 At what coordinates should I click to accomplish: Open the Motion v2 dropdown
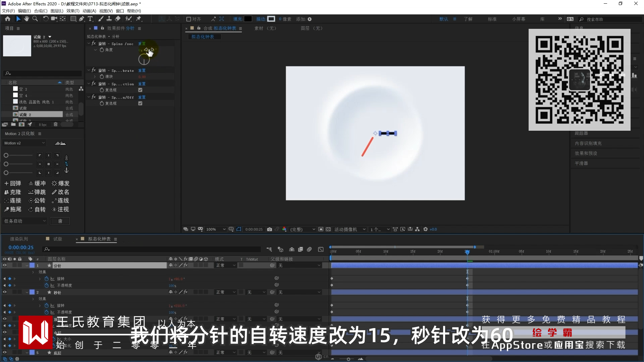pos(24,143)
